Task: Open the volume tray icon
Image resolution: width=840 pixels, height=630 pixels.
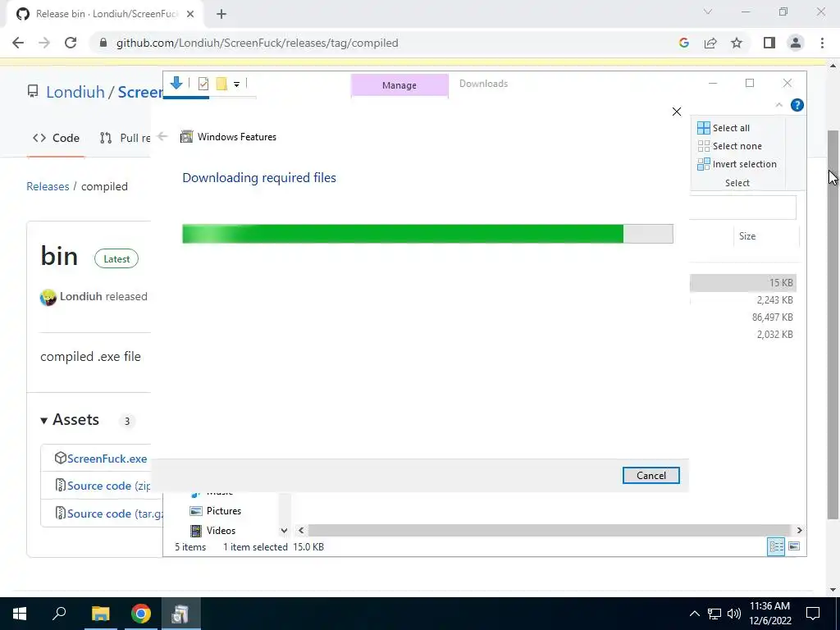Action: [x=734, y=614]
